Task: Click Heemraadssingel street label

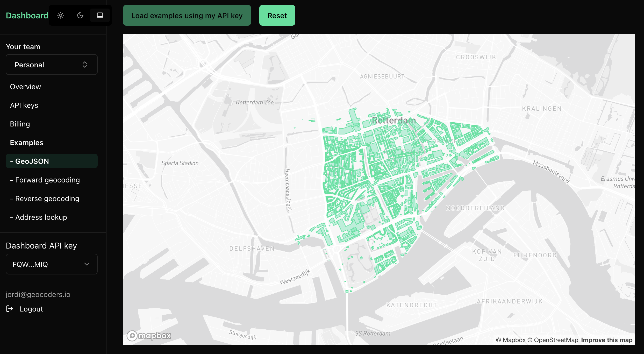Action: click(x=288, y=190)
